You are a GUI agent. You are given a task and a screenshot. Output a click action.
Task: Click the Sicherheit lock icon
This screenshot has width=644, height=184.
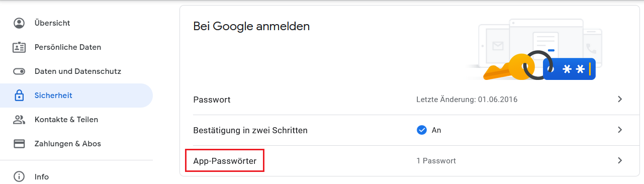point(19,96)
